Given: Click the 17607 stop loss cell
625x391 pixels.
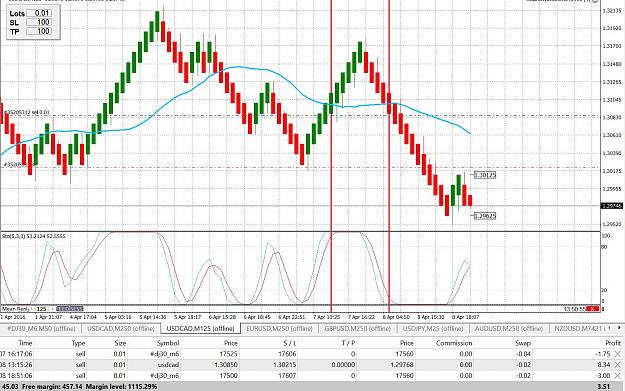Looking at the screenshot, I should (287, 375).
